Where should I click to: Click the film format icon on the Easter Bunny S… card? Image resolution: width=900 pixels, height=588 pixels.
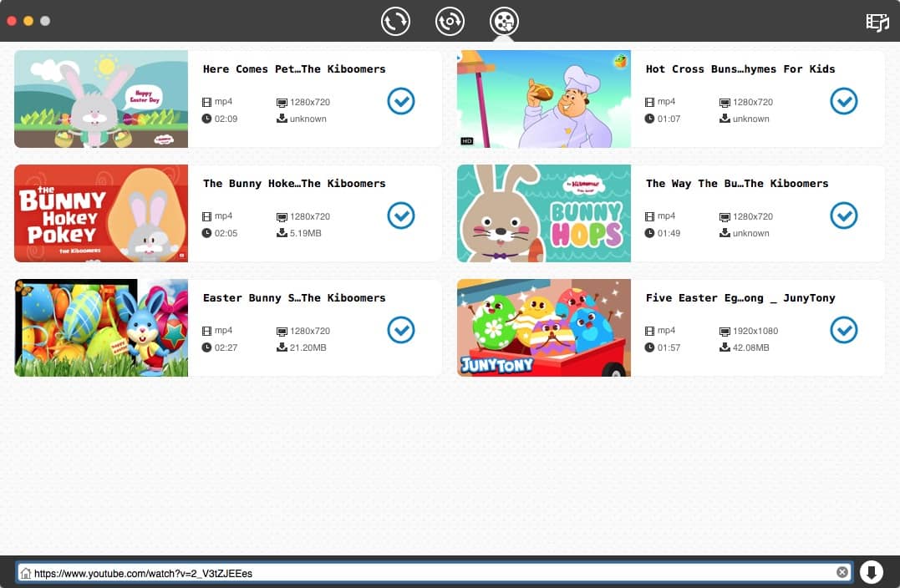[x=206, y=331]
